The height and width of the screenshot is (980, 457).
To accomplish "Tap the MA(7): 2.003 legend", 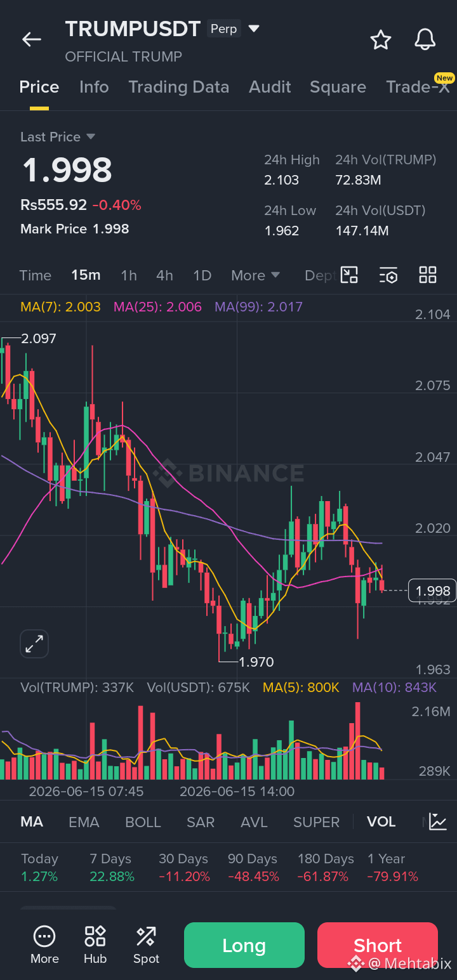I will (x=60, y=307).
